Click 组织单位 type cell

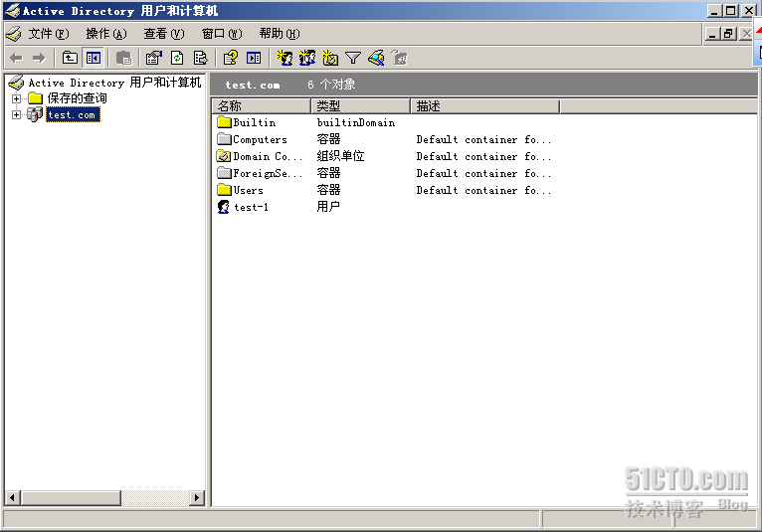pos(340,156)
